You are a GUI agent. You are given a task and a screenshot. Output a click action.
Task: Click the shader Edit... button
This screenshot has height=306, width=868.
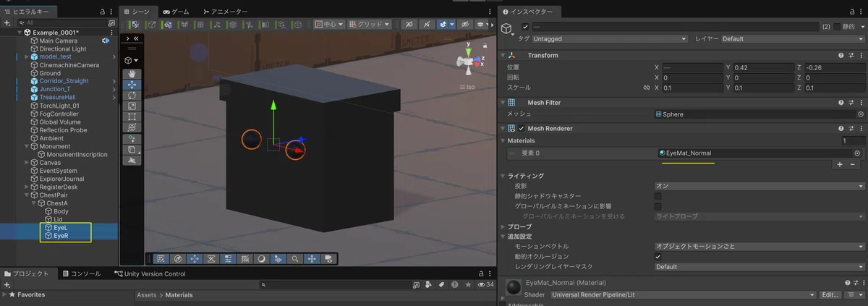pos(832,295)
